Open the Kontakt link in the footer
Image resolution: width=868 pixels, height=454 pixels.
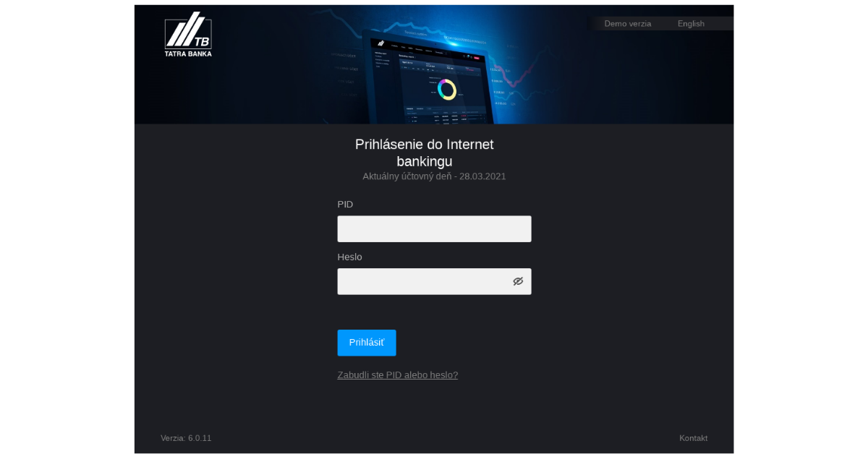(x=693, y=438)
